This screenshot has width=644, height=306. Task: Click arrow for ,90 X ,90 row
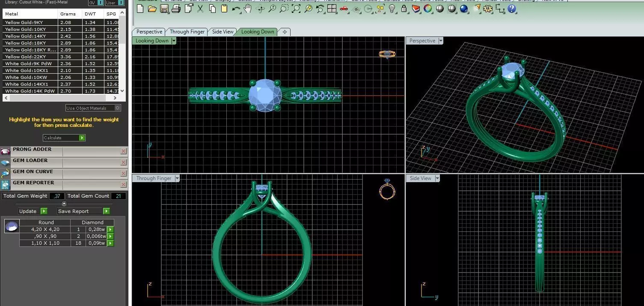pyautogui.click(x=110, y=236)
